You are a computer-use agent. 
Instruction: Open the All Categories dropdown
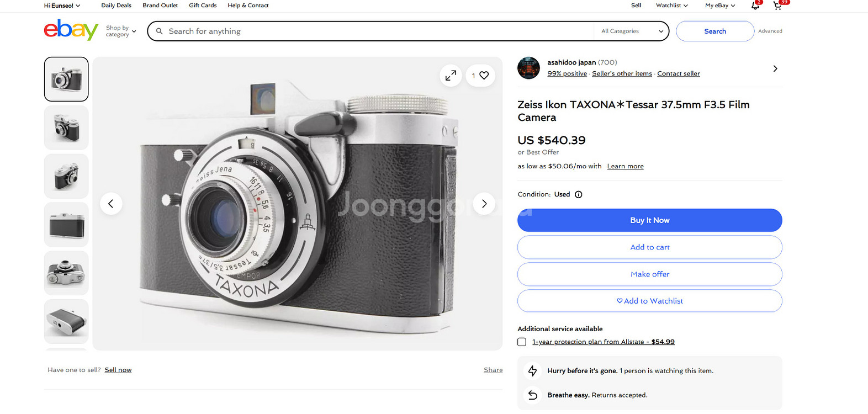click(x=631, y=31)
